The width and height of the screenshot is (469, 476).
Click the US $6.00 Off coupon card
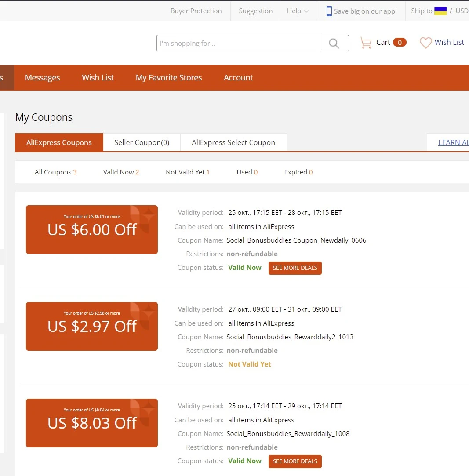92,229
